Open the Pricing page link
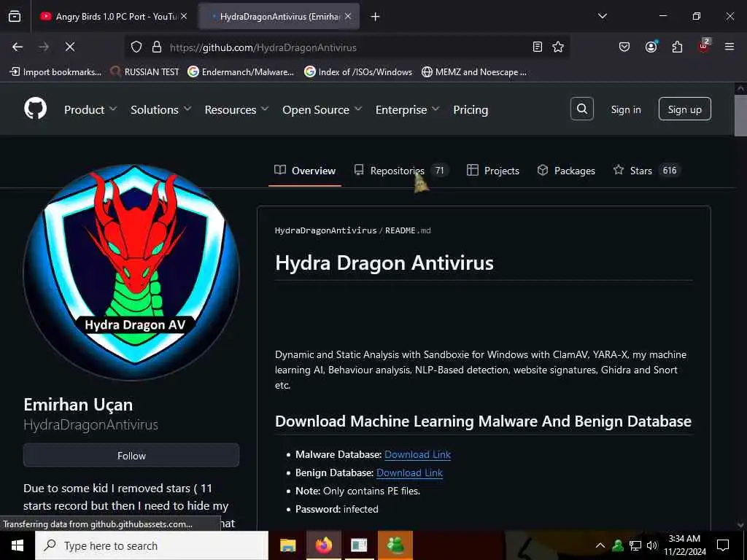Screen dimensions: 747x560 coord(471,109)
